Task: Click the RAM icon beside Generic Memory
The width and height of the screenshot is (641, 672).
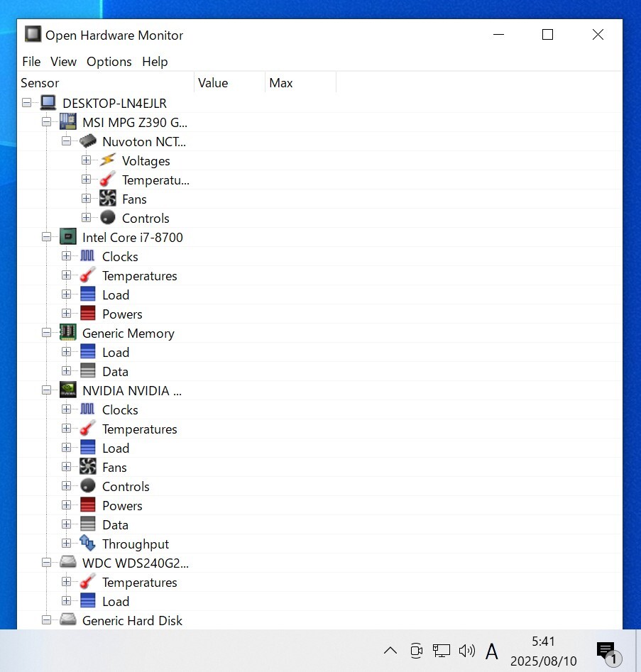Action: (x=67, y=333)
